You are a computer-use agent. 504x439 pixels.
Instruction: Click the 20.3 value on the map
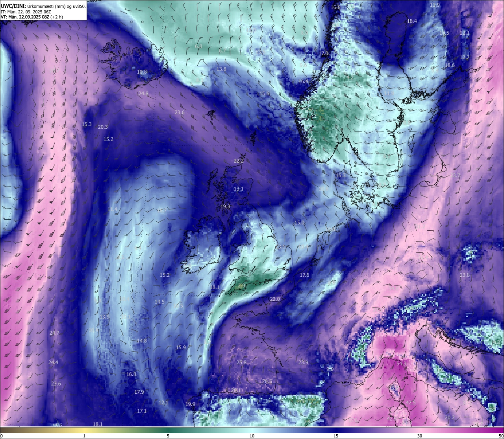click(x=103, y=127)
